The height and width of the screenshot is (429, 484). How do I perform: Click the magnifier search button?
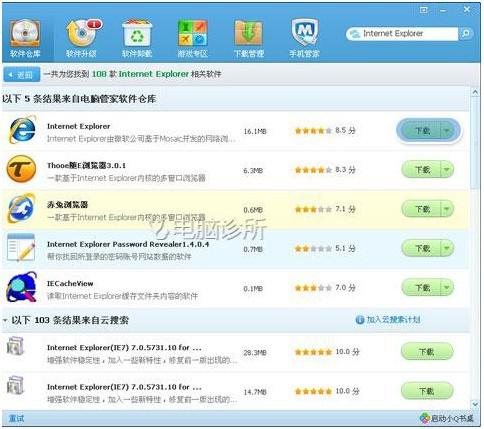pyautogui.click(x=466, y=34)
